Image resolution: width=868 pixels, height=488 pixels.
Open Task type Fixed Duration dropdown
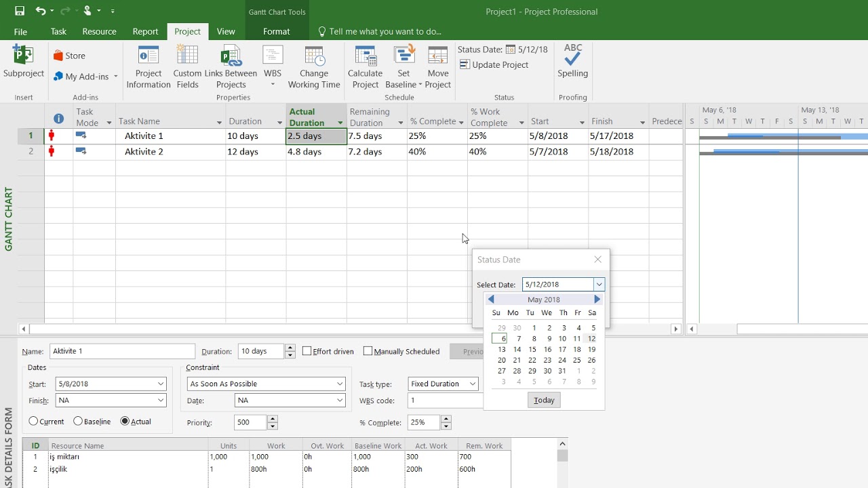(473, 384)
